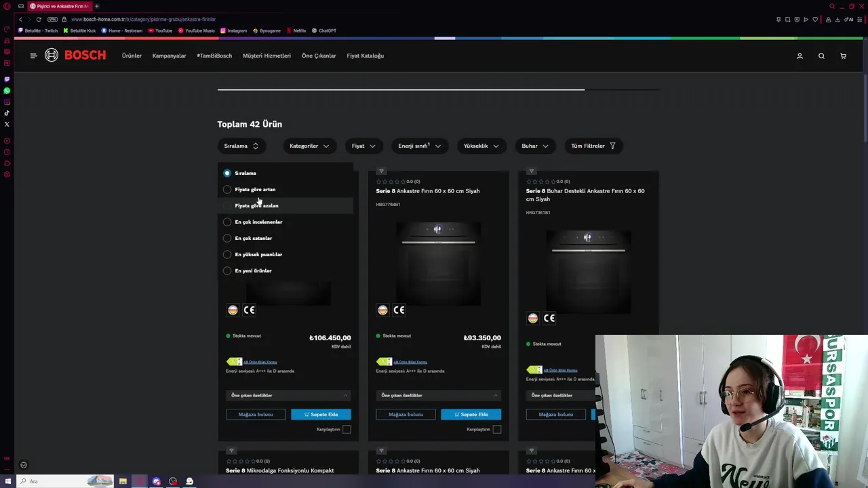Focus the browser address bar URL
868x488 pixels.
(143, 19)
